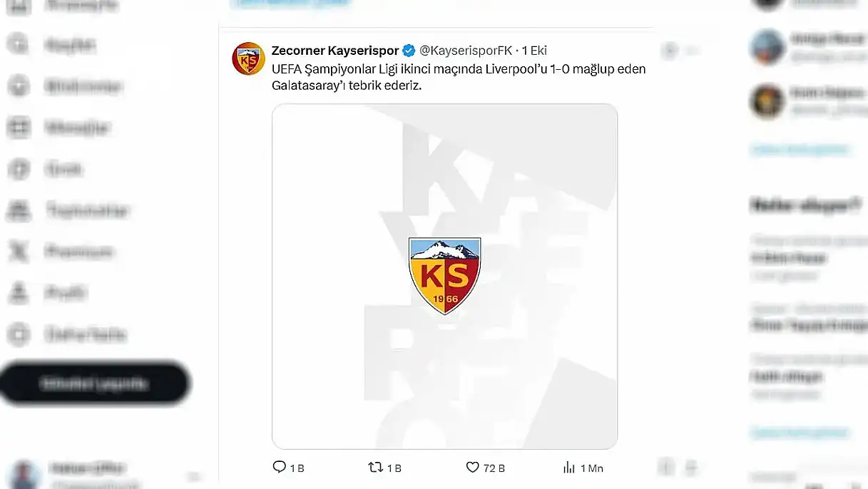
Task: Click the black Post button in the sidebar
Action: tap(94, 384)
